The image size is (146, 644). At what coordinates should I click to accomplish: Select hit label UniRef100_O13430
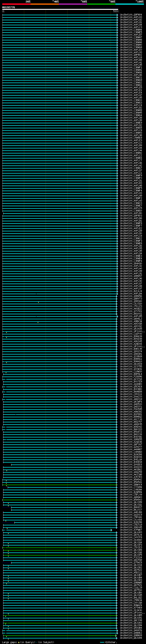click(x=131, y=610)
